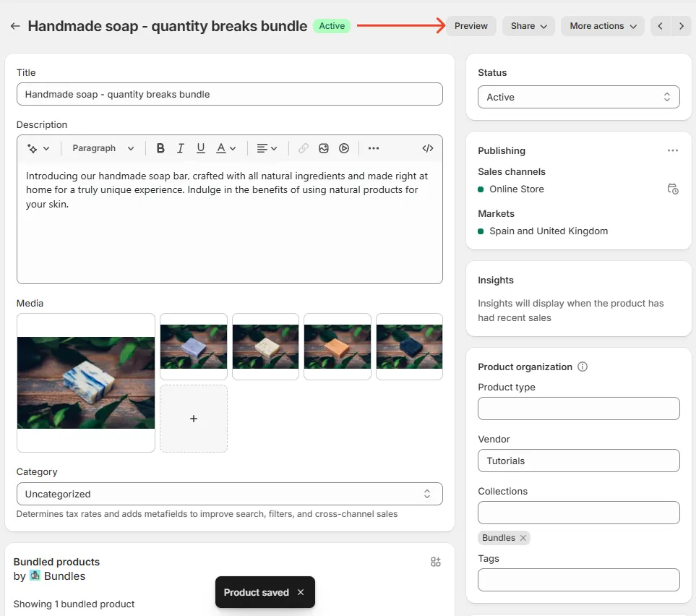The width and height of the screenshot is (696, 616).
Task: Open the Category dropdown showing Uncategorized
Action: tap(229, 494)
